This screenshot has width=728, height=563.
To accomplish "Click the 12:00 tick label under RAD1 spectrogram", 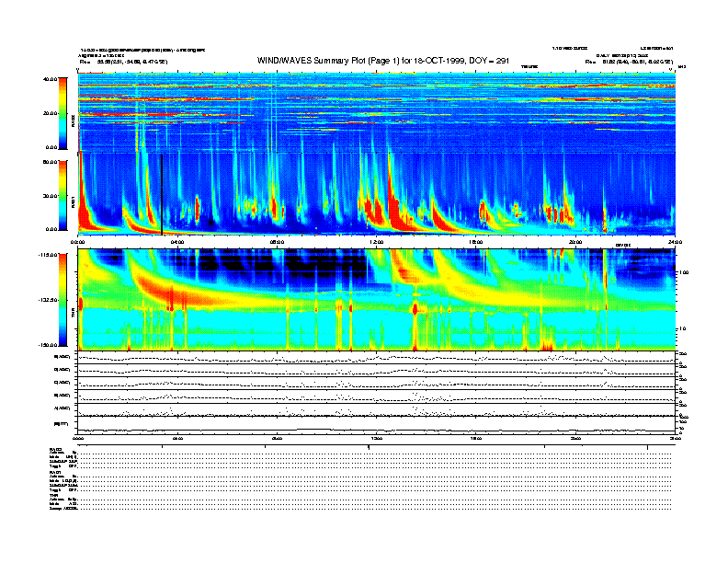I will coord(377,242).
